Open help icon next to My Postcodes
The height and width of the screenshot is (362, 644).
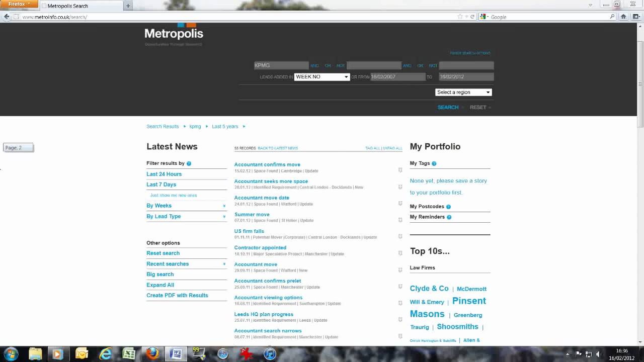448,207
